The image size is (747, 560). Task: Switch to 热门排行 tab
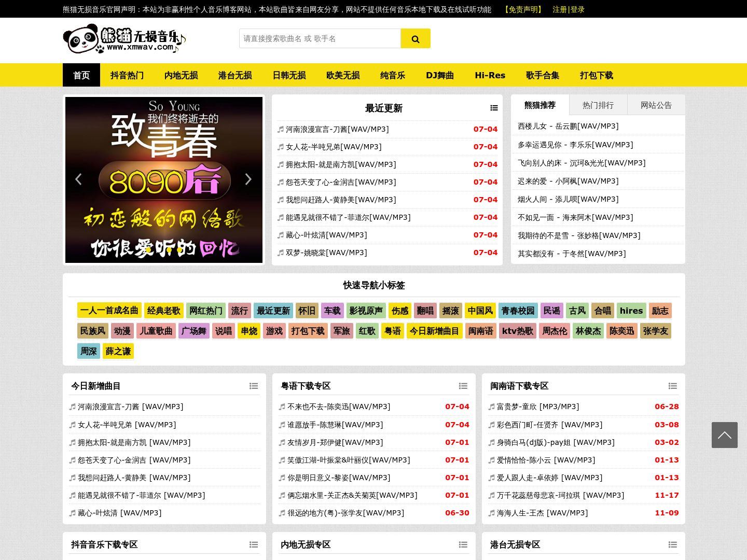pyautogui.click(x=598, y=105)
